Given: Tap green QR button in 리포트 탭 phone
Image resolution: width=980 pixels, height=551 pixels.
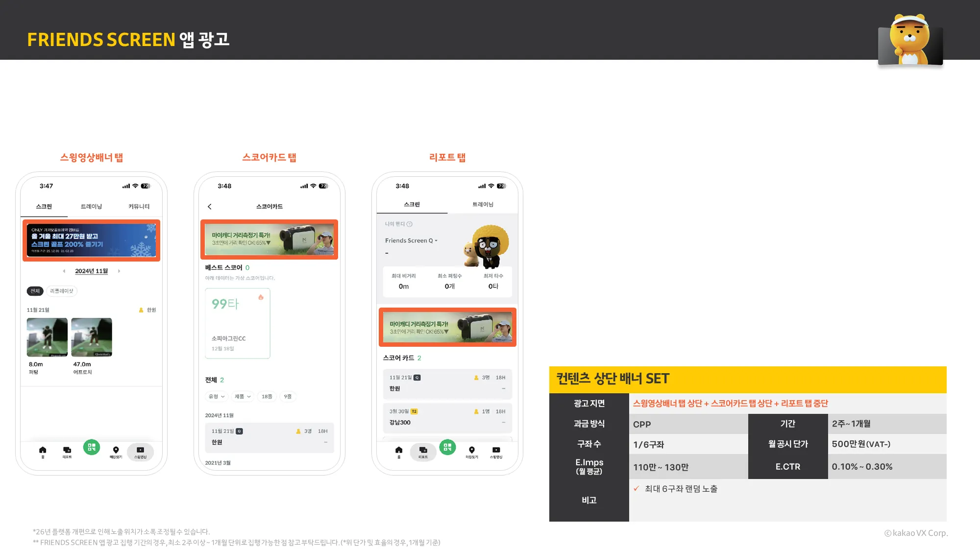Looking at the screenshot, I should point(447,447).
